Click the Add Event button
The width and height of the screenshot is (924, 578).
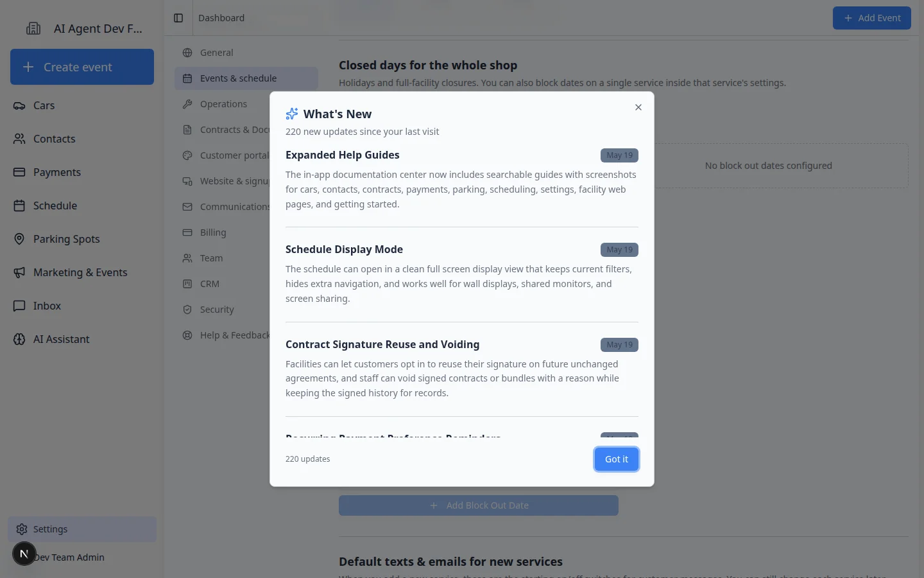871,18
